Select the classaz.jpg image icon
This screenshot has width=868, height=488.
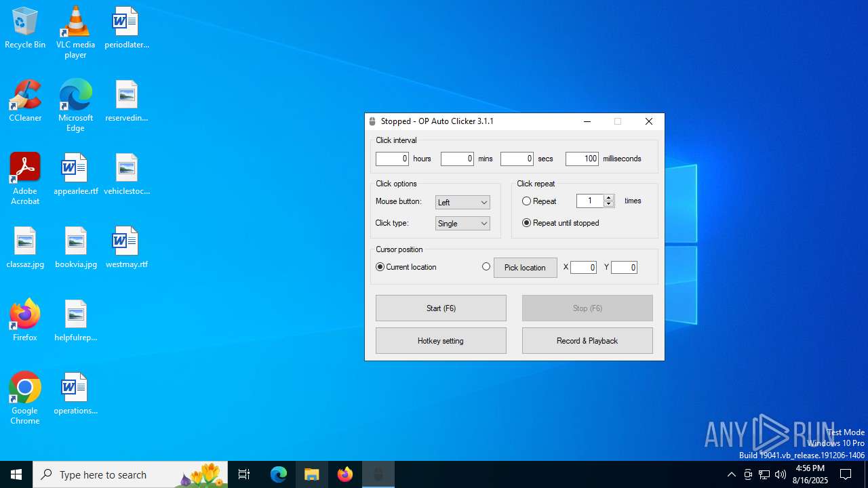(x=25, y=248)
